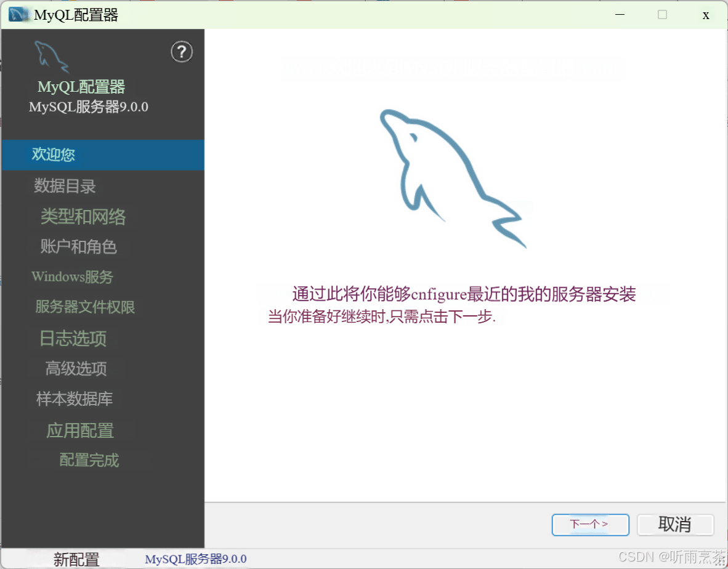The image size is (728, 569).
Task: Open the Windows服务 step
Action: coord(73,276)
